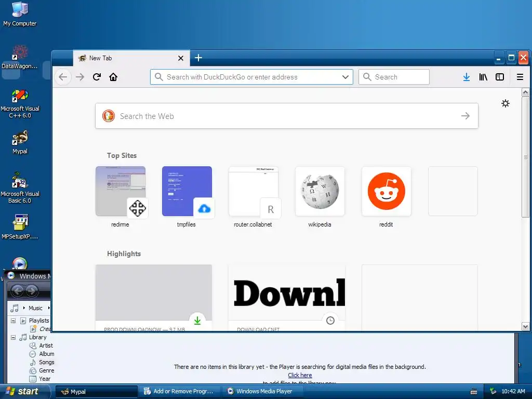Select the Mypal desktop shortcut
Screen dimensions: 532x399
(x=20, y=142)
